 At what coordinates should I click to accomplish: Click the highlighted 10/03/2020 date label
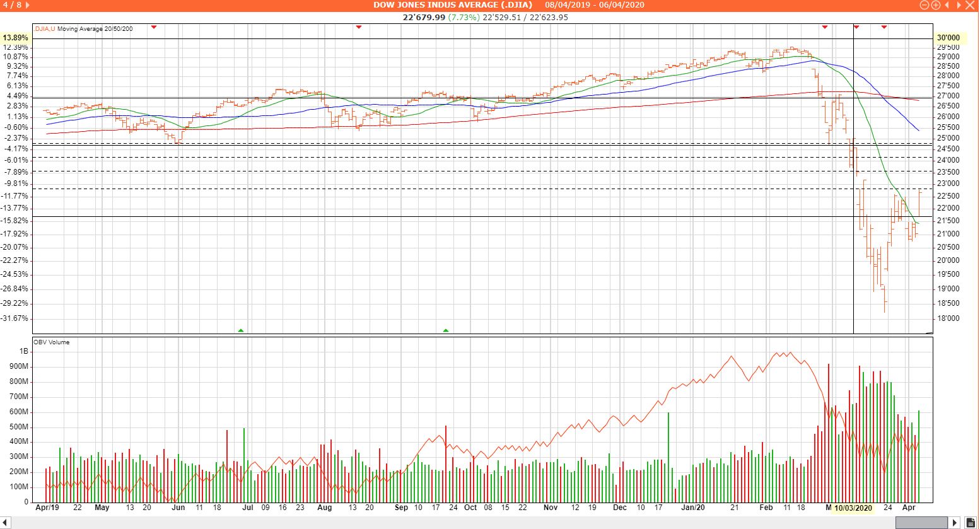click(853, 508)
